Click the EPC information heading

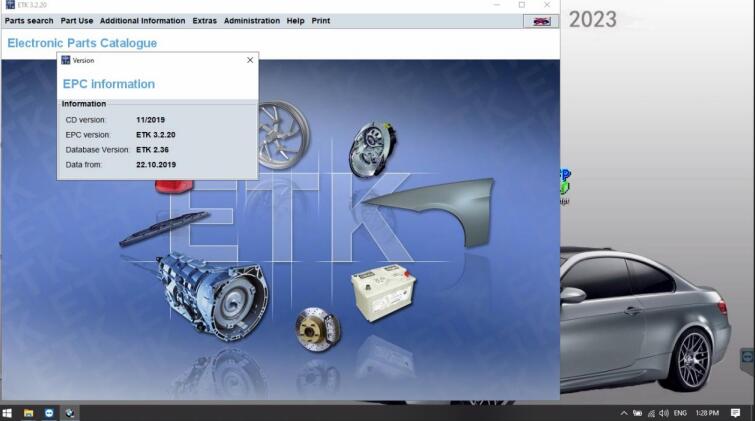point(109,84)
